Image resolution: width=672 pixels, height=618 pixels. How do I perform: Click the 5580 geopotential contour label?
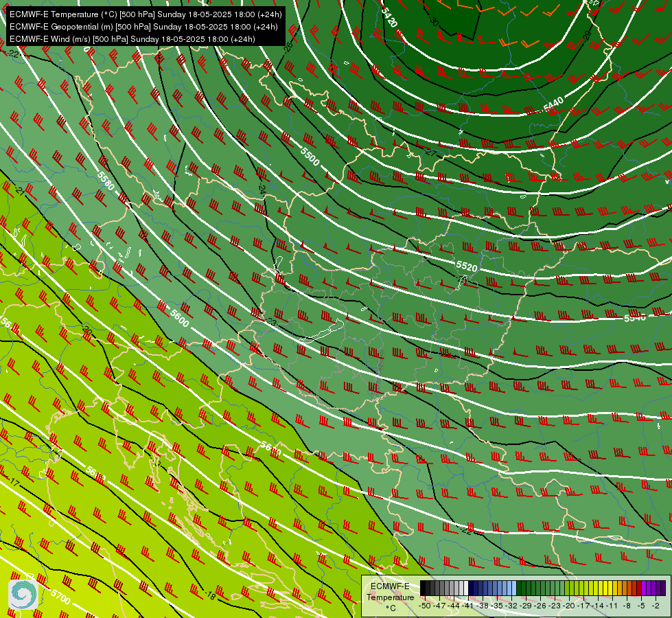point(106,181)
